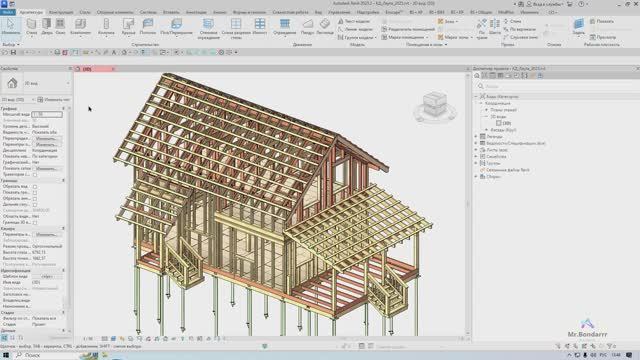Open the Выбор dropdown under Modify

pos(11,44)
